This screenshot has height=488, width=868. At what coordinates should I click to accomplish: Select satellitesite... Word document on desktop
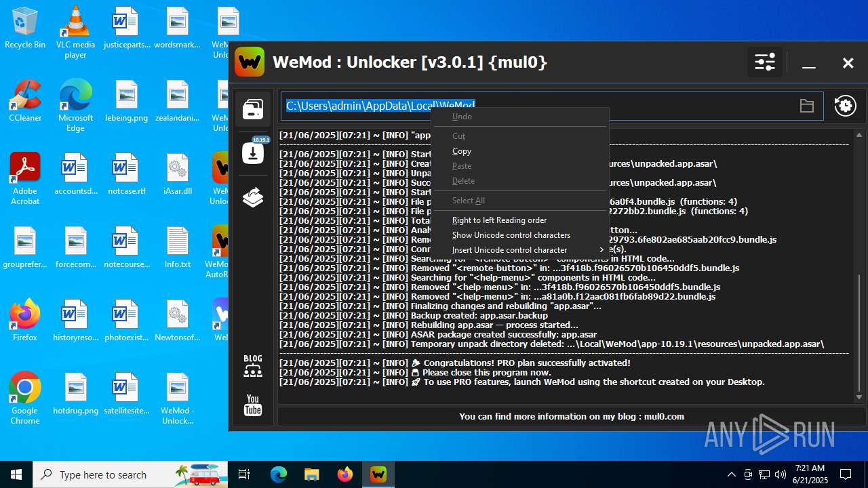click(x=127, y=395)
